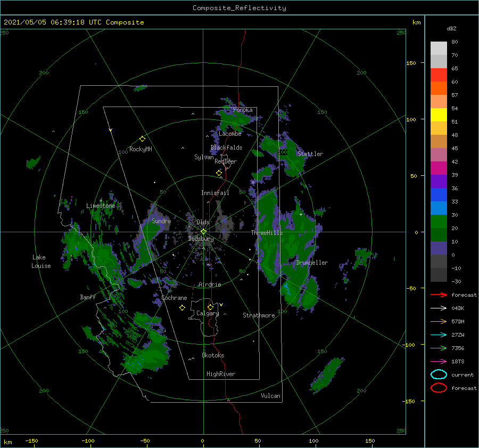Viewport: 479px width, 448px height.
Task: Click the 'Cochrane' map label
Action: pyautogui.click(x=174, y=298)
